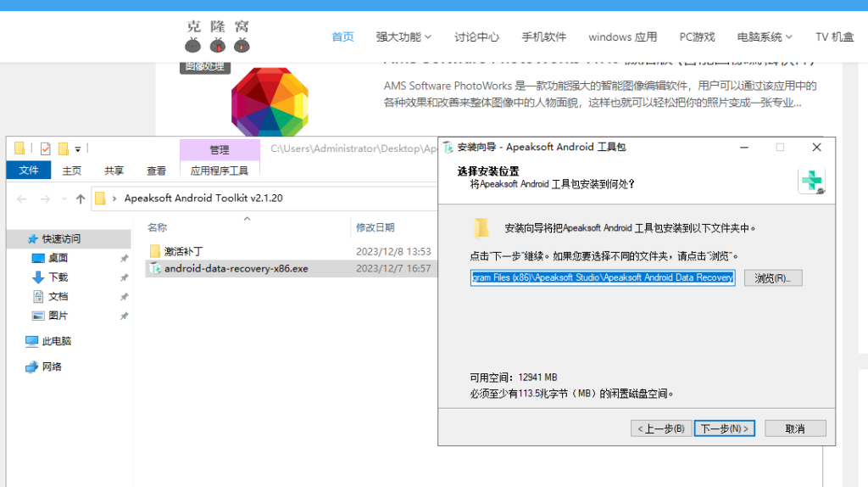Open the 文件 tab in File Explorer
868x487 pixels.
[29, 170]
